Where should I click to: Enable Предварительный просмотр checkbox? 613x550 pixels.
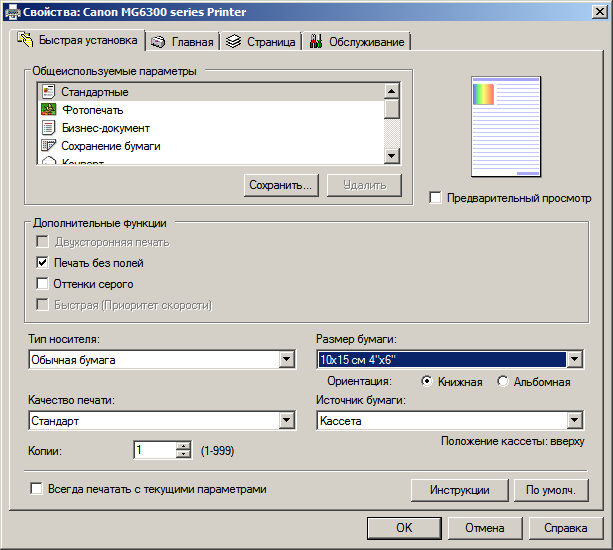435,197
